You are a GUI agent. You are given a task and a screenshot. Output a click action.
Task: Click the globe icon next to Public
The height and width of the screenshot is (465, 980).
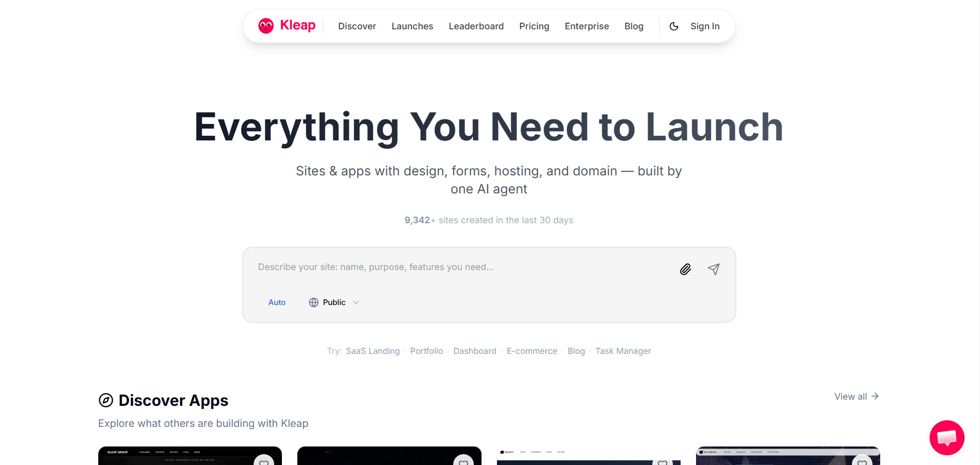314,302
